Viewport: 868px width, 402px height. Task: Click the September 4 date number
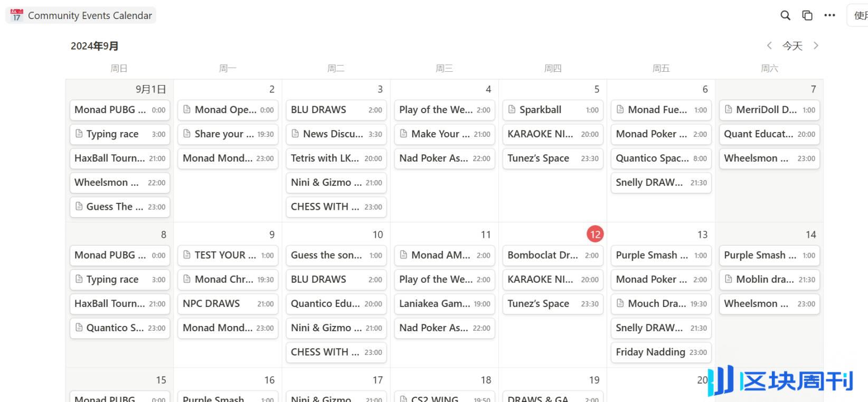488,89
